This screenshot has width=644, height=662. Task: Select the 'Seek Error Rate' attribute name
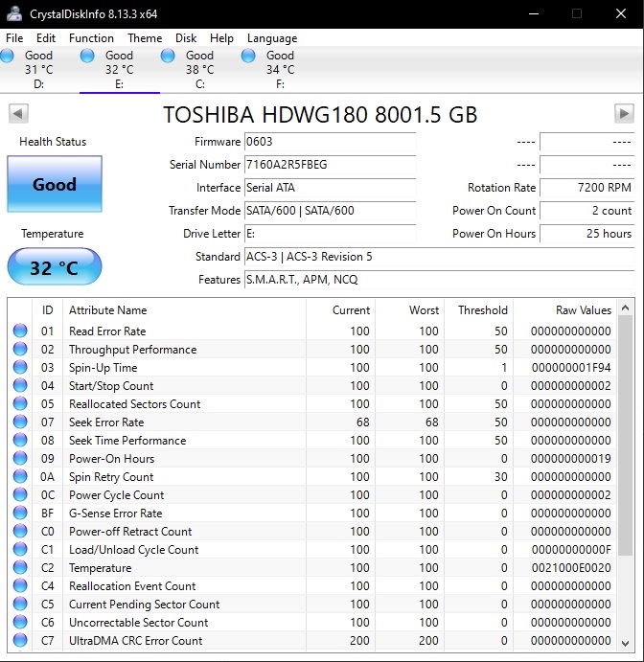[106, 422]
